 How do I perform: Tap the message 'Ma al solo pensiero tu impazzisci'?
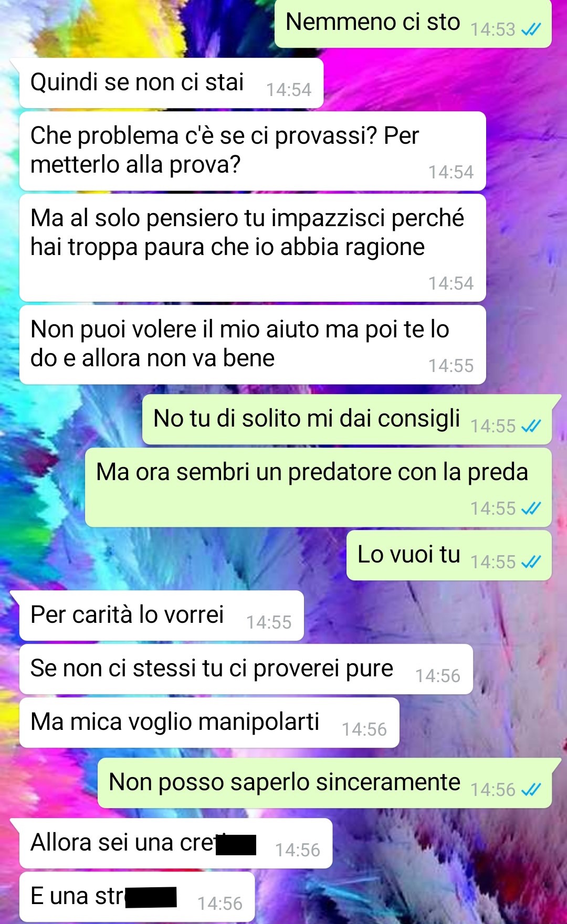253,248
